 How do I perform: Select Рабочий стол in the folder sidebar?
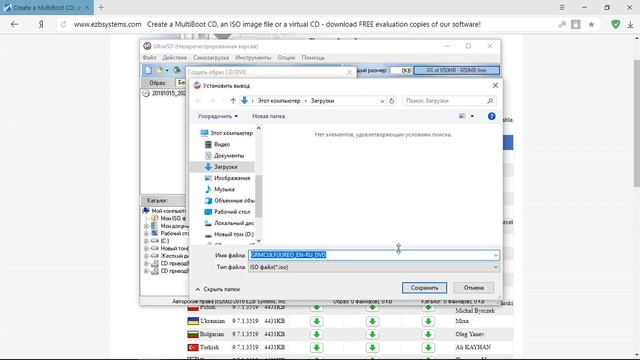(232, 212)
